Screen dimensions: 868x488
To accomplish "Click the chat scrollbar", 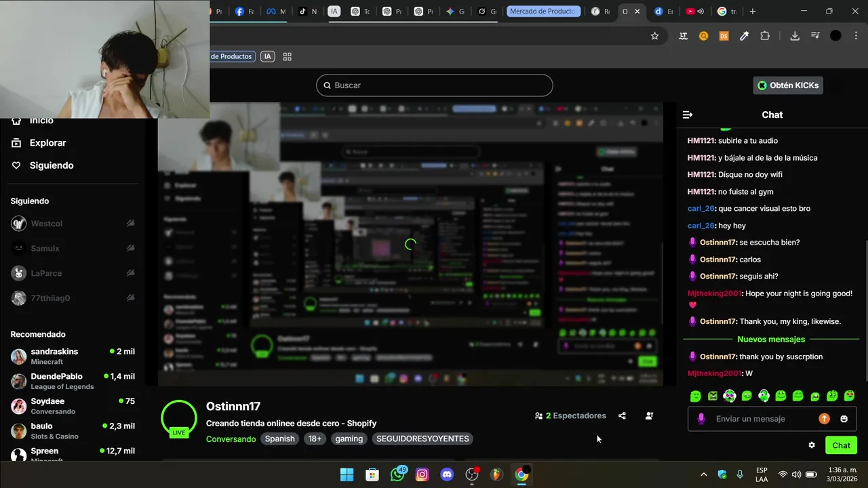I will 865,310.
